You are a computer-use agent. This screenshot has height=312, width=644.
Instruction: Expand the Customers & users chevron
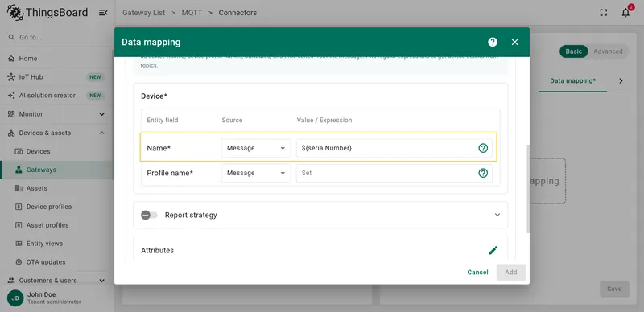102,281
